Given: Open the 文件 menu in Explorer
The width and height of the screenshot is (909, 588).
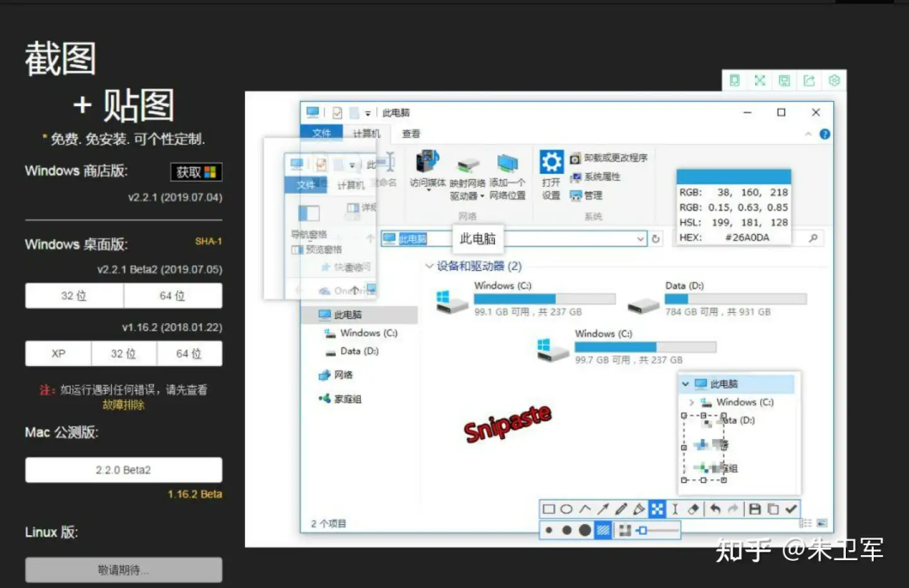Looking at the screenshot, I should tap(321, 133).
